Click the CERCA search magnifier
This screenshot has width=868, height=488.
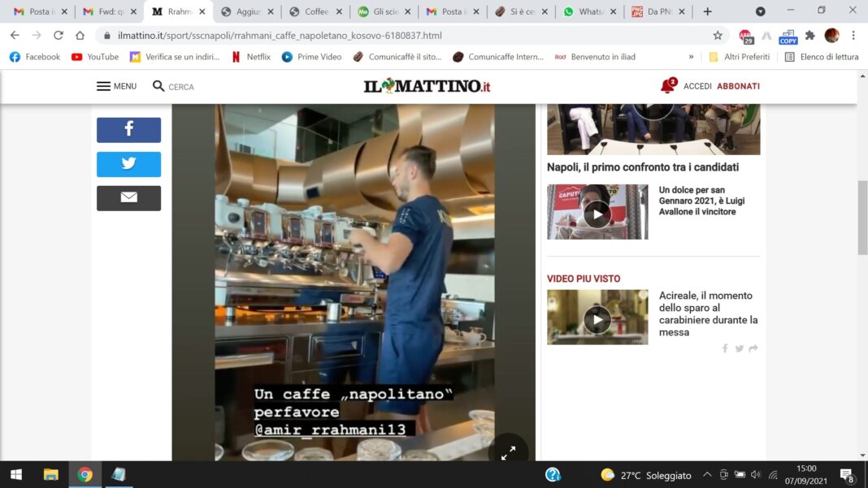pos(159,86)
